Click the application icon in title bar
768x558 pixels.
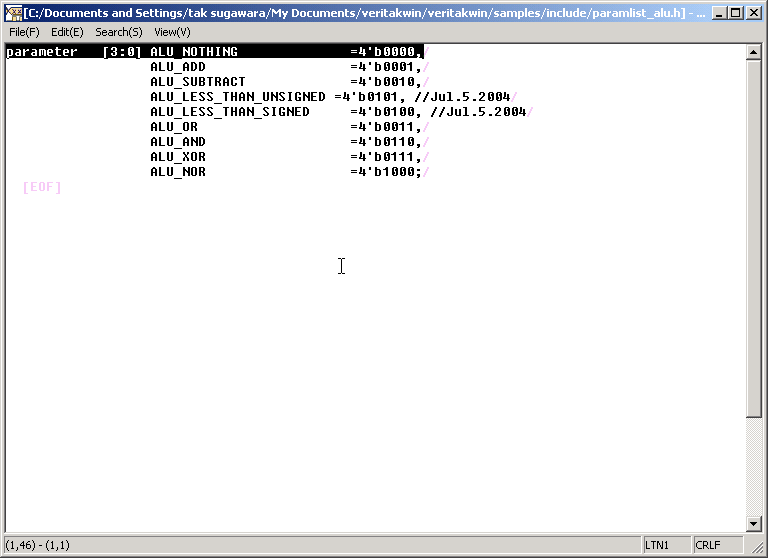tap(13, 13)
